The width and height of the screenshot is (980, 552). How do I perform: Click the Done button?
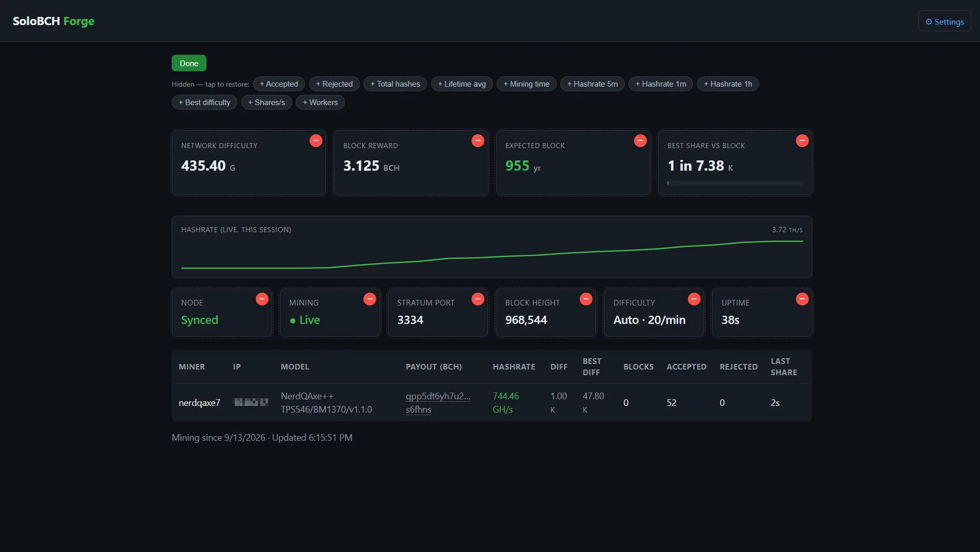(189, 63)
